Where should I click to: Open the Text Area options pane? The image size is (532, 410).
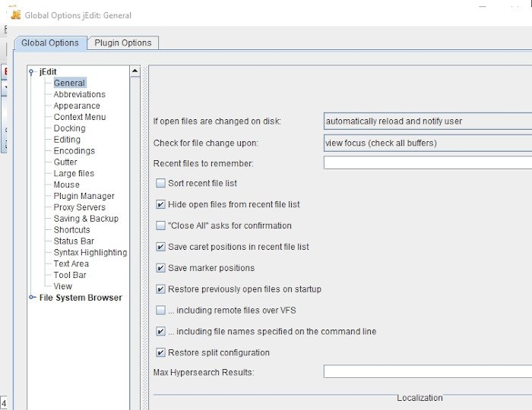point(71,263)
